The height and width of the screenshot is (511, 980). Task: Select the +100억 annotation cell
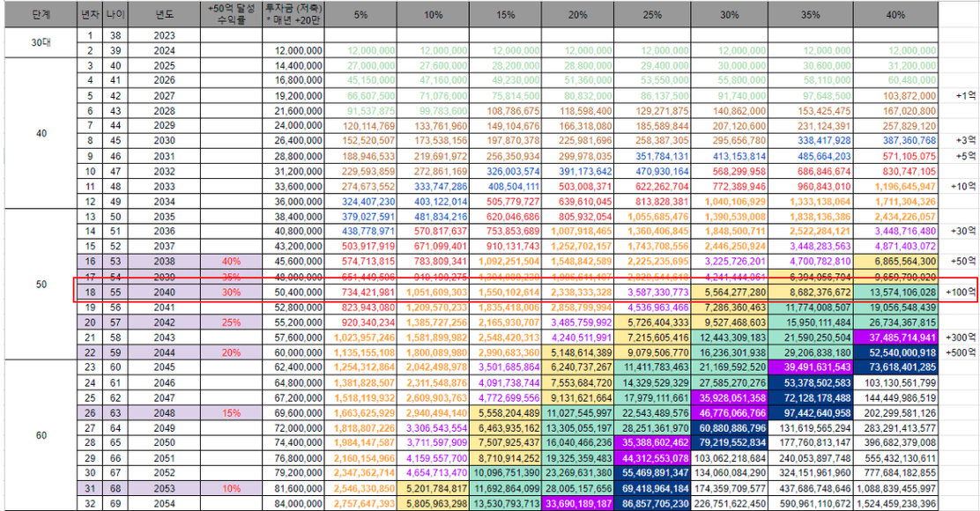[x=960, y=293]
